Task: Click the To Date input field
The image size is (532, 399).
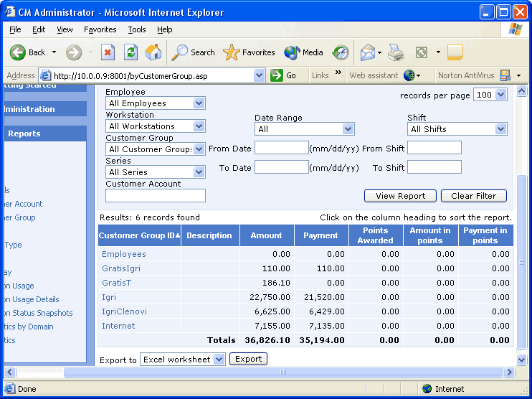Action: click(282, 167)
